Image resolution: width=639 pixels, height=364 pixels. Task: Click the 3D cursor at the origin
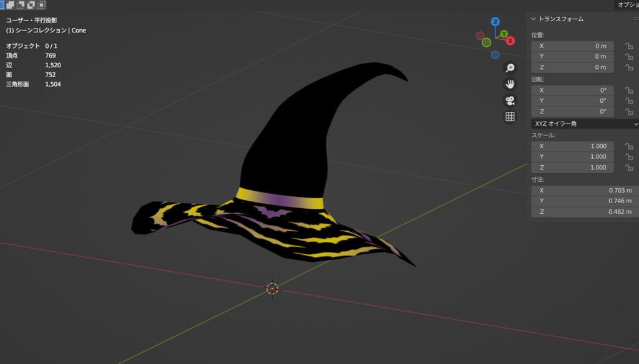click(x=272, y=289)
